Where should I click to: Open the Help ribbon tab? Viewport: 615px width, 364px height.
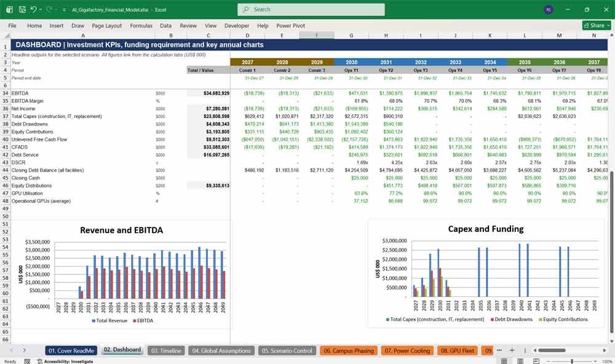coord(263,25)
